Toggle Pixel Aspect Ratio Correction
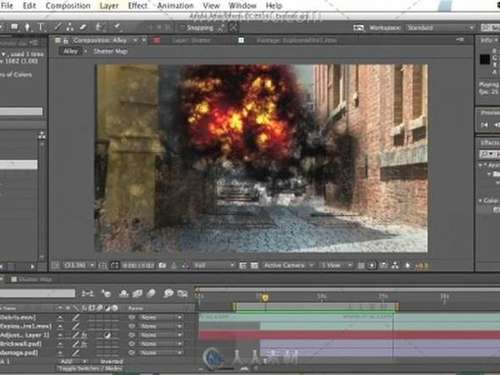500x375 pixels. click(361, 266)
